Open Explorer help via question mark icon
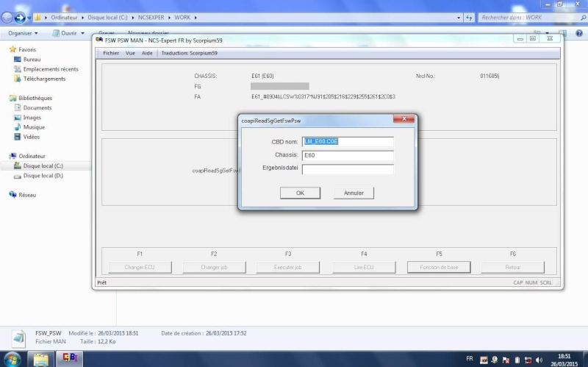Screen dimensions: 588x367 (579, 33)
